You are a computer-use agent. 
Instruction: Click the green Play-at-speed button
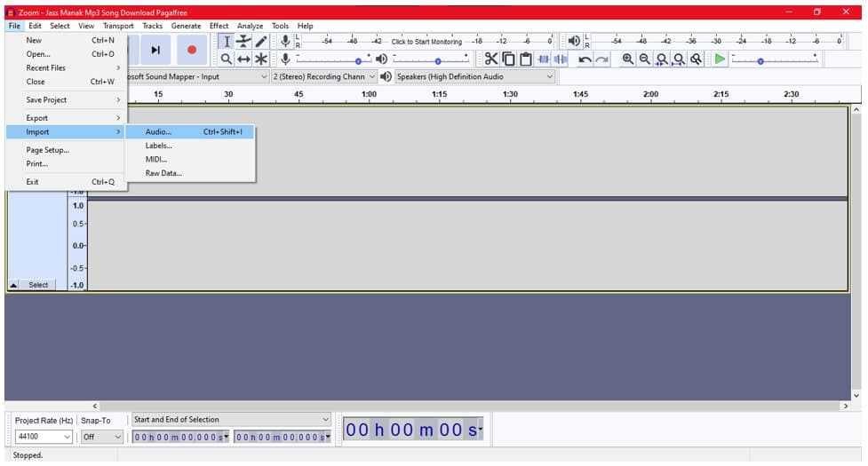click(721, 59)
